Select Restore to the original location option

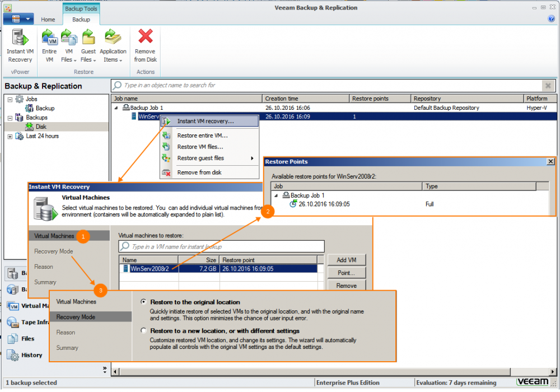143,302
